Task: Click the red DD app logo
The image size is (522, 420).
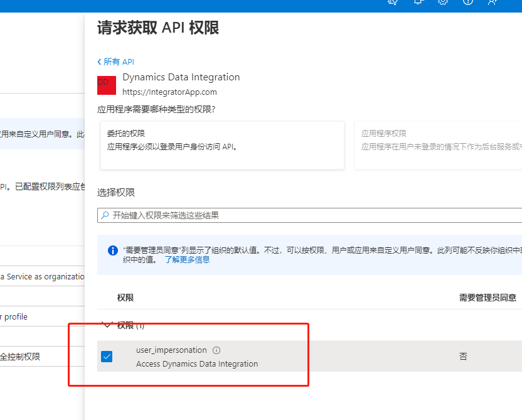Action: [107, 85]
